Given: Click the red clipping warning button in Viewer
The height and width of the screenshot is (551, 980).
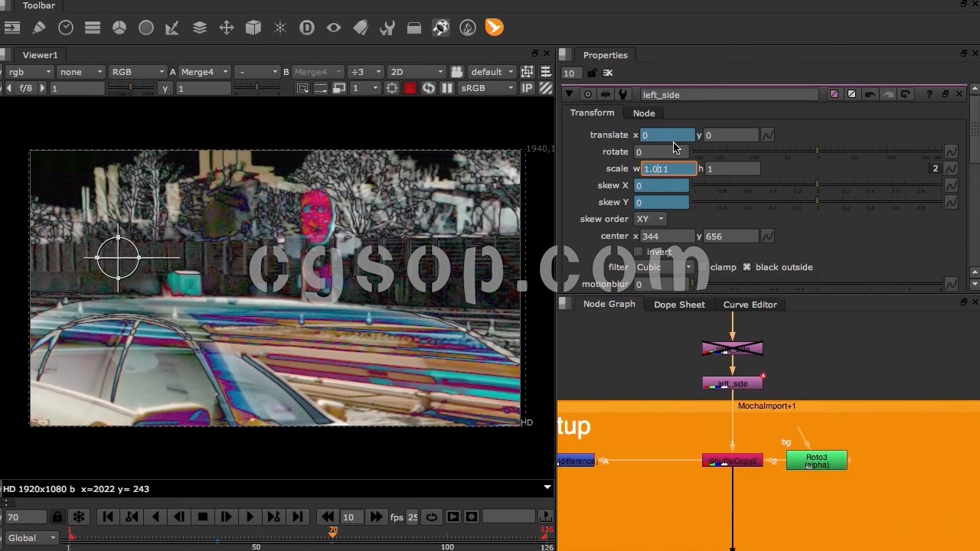Looking at the screenshot, I should pyautogui.click(x=410, y=89).
